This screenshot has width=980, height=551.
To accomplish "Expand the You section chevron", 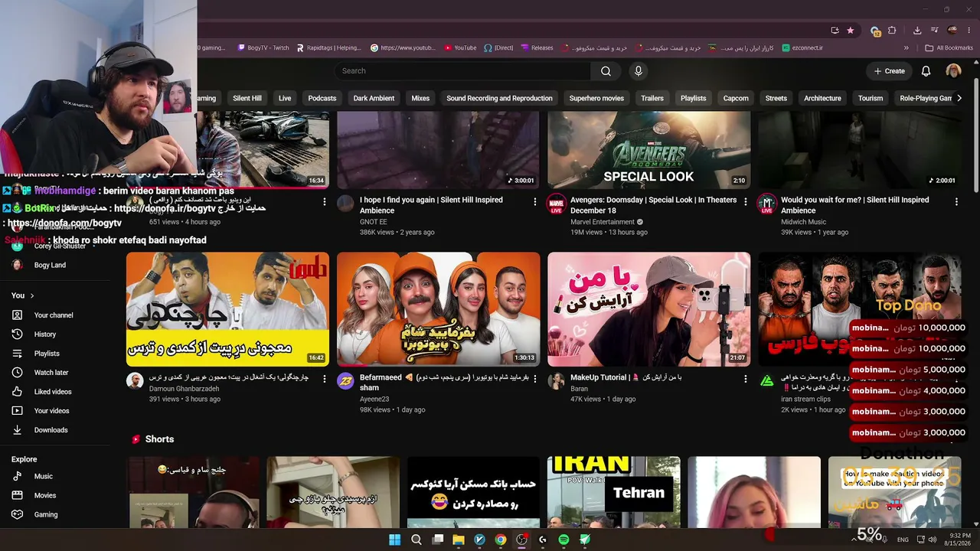I will (32, 295).
